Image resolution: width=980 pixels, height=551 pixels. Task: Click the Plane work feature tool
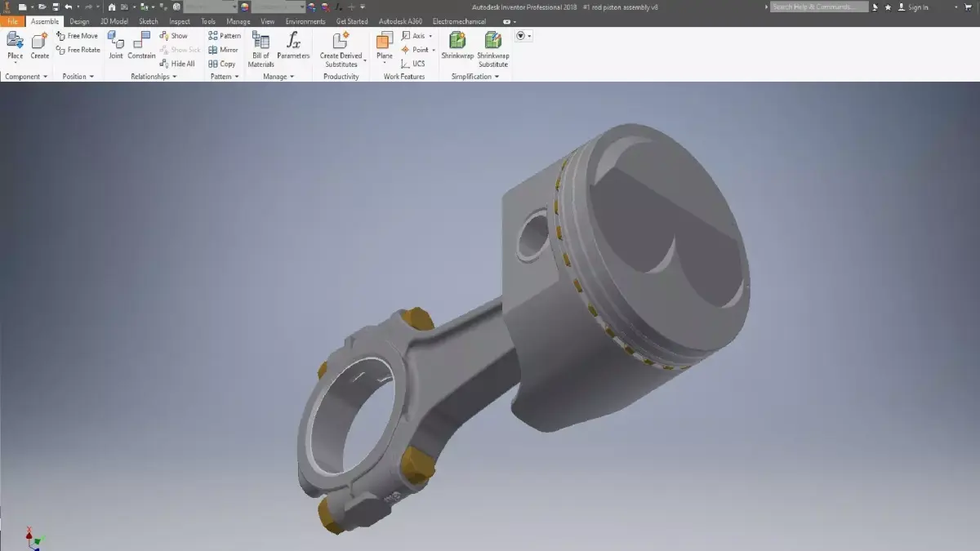tap(385, 46)
